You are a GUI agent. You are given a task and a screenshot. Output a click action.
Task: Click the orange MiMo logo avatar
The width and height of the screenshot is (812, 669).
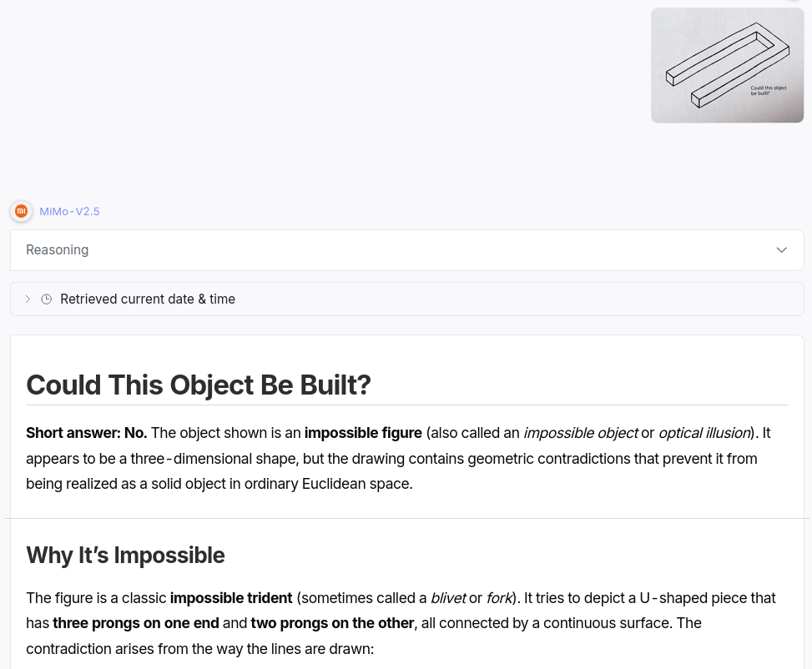tap(21, 211)
